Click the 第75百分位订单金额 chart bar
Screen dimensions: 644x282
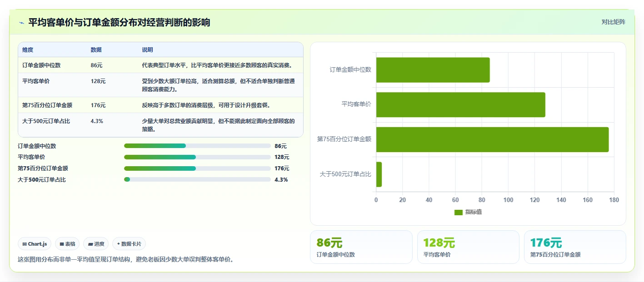click(x=492, y=139)
